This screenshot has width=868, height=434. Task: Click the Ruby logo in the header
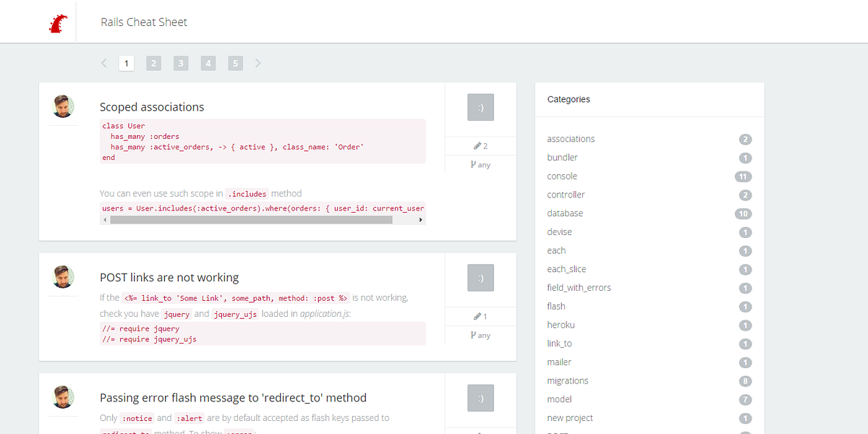[x=58, y=22]
